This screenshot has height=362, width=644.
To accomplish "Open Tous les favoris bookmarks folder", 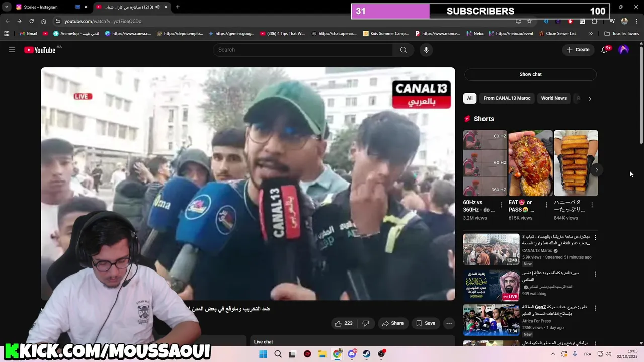I will pos(622,34).
